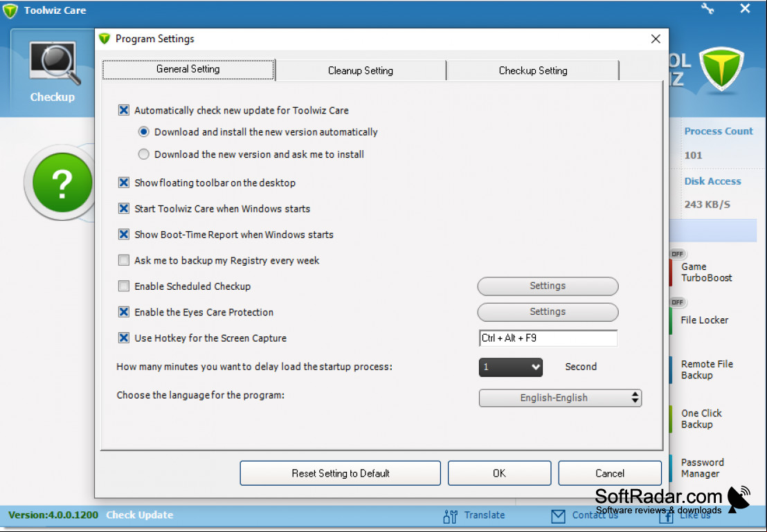
Task: Click the Process Count value 101
Action: [x=693, y=156]
